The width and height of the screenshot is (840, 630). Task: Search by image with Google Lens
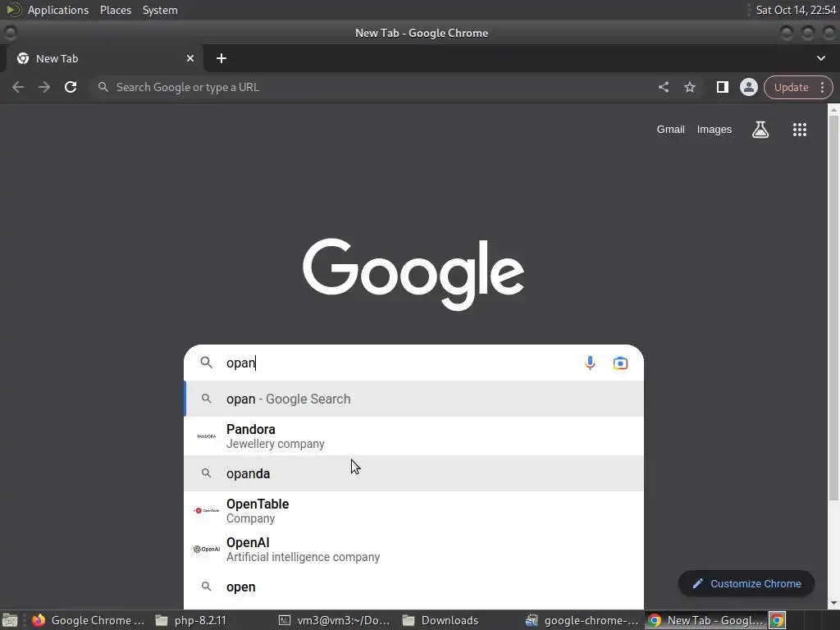(x=620, y=363)
